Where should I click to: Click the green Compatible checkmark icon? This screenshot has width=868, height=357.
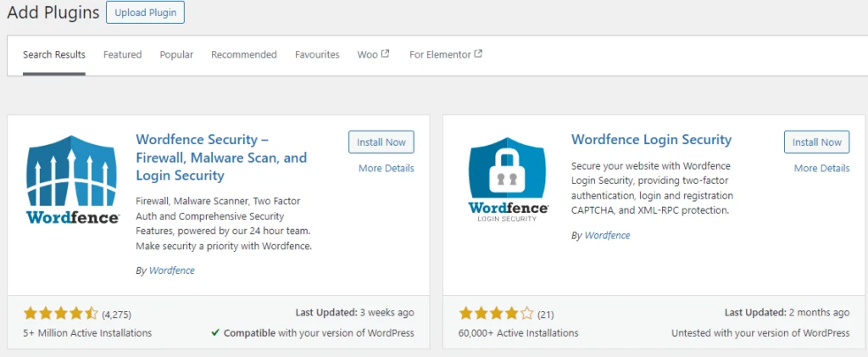coord(215,333)
